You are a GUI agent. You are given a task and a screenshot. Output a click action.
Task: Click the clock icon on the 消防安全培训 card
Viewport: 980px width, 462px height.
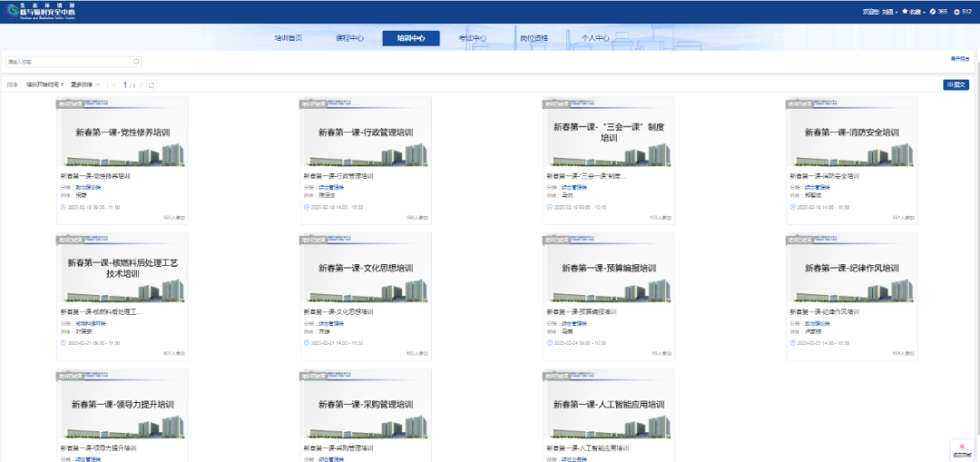[792, 207]
